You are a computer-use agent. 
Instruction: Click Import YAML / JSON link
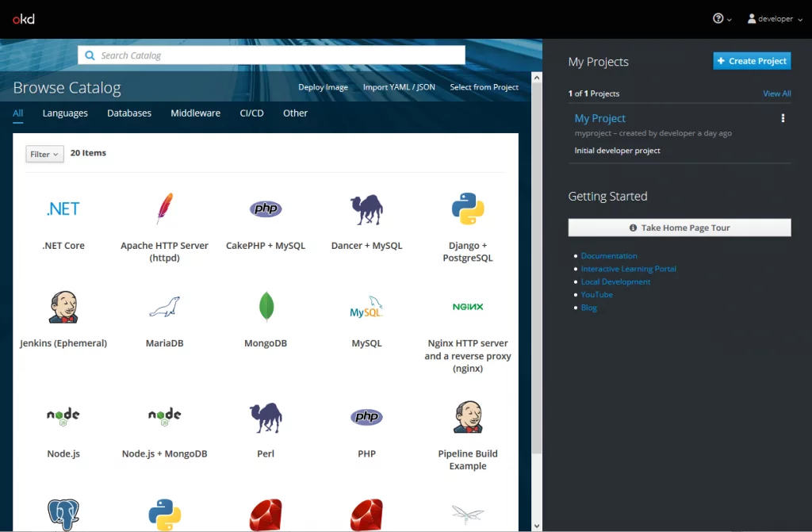point(399,87)
